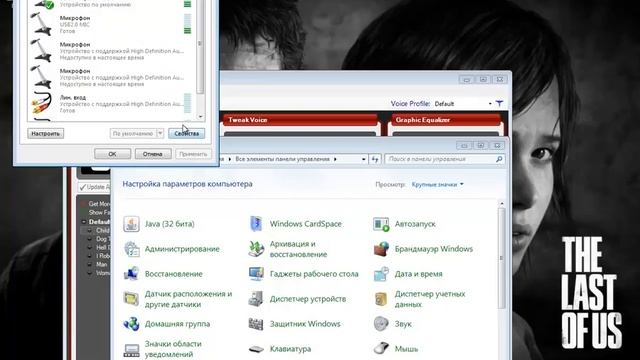The width and height of the screenshot is (640, 360).
Task: Open Диспетчер учетных данных icon
Action: (x=381, y=299)
